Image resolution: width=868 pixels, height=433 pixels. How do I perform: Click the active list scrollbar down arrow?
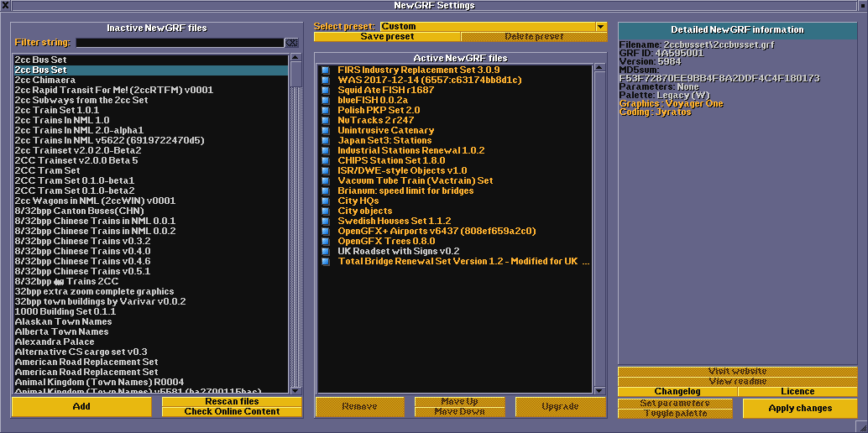click(x=599, y=390)
